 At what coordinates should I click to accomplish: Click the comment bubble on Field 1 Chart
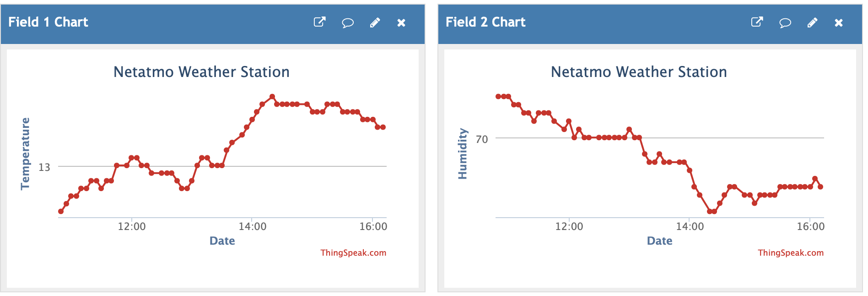[348, 22]
